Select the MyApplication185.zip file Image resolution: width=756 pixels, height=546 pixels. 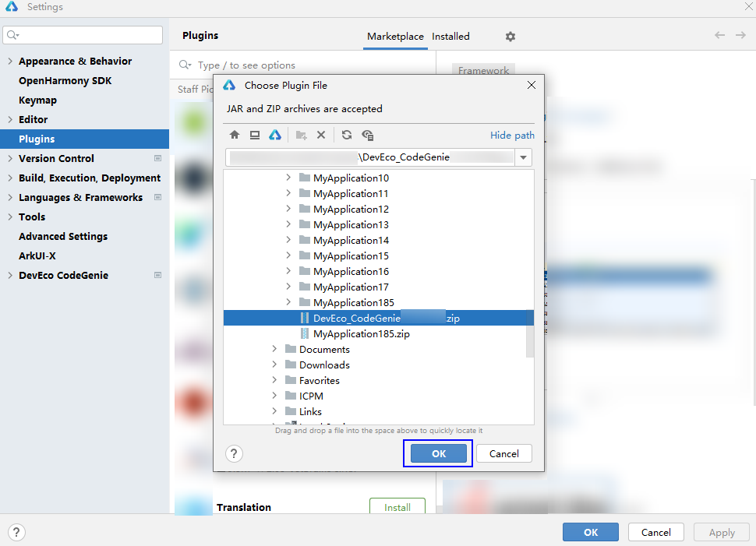pyautogui.click(x=361, y=333)
